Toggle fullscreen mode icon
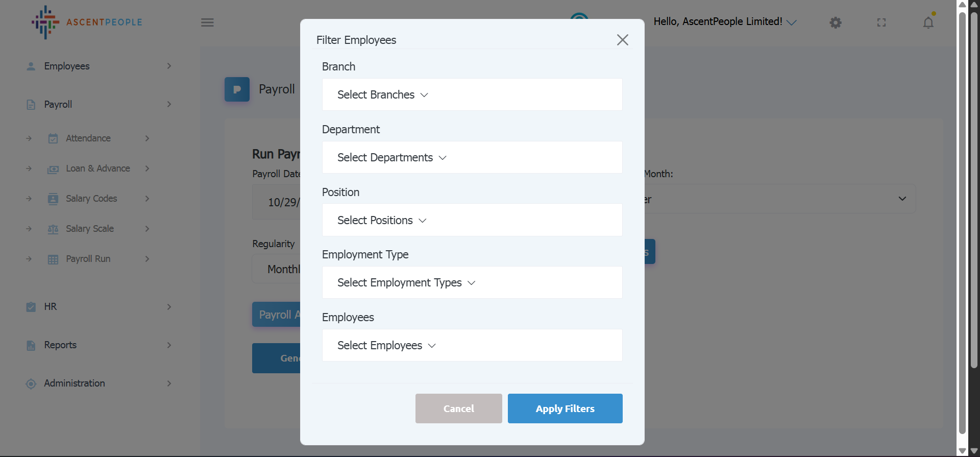This screenshot has height=457, width=980. pos(881,22)
